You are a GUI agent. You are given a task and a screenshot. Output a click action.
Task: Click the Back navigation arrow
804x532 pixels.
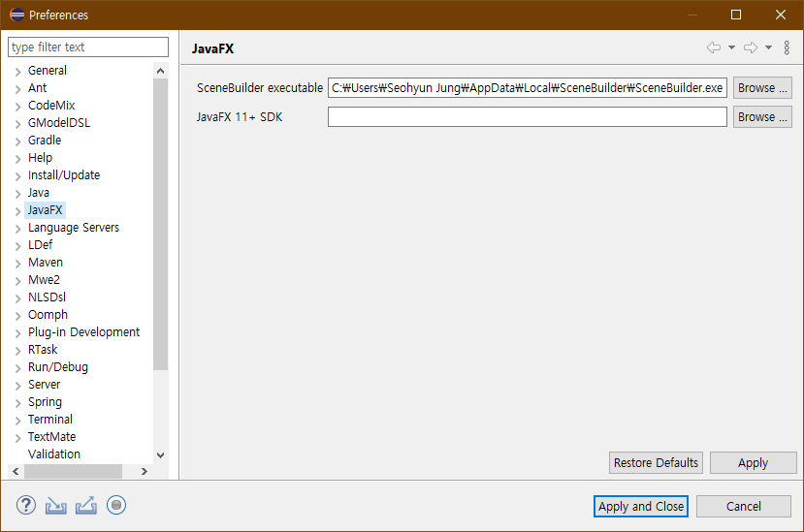pos(713,47)
